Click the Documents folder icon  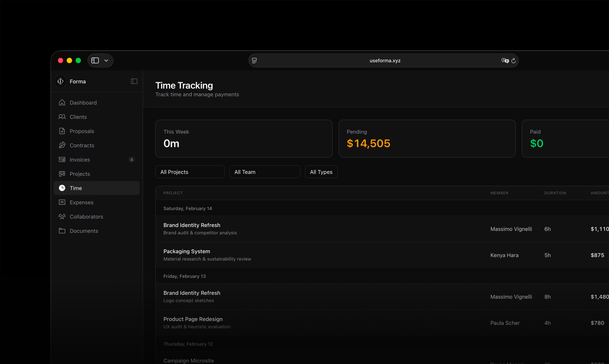[62, 231]
